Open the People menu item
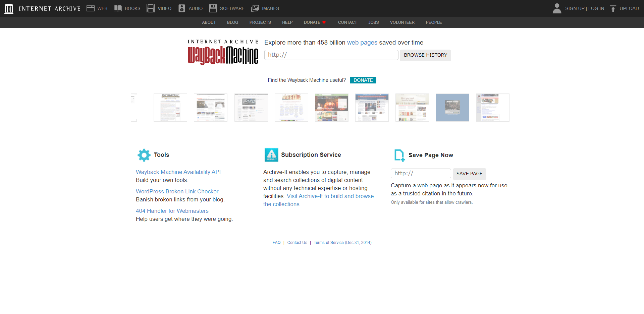Screen dimensions: 644x314 [434, 22]
